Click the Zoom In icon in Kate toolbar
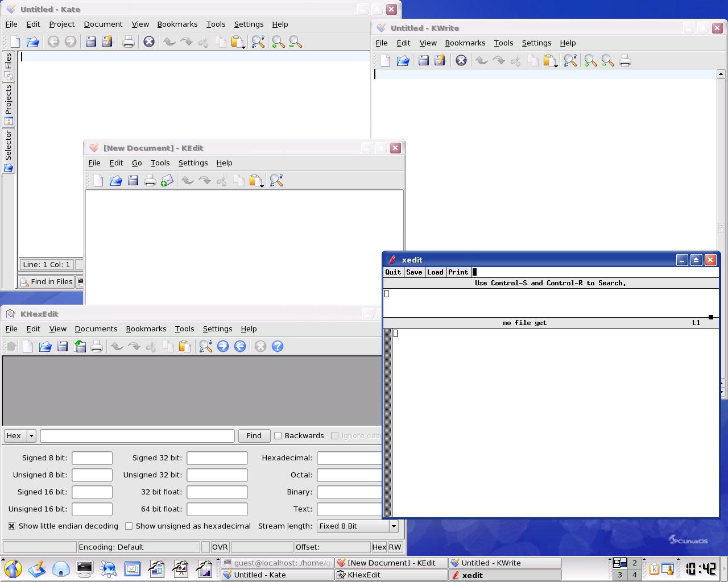728x582 pixels. pyautogui.click(x=278, y=41)
